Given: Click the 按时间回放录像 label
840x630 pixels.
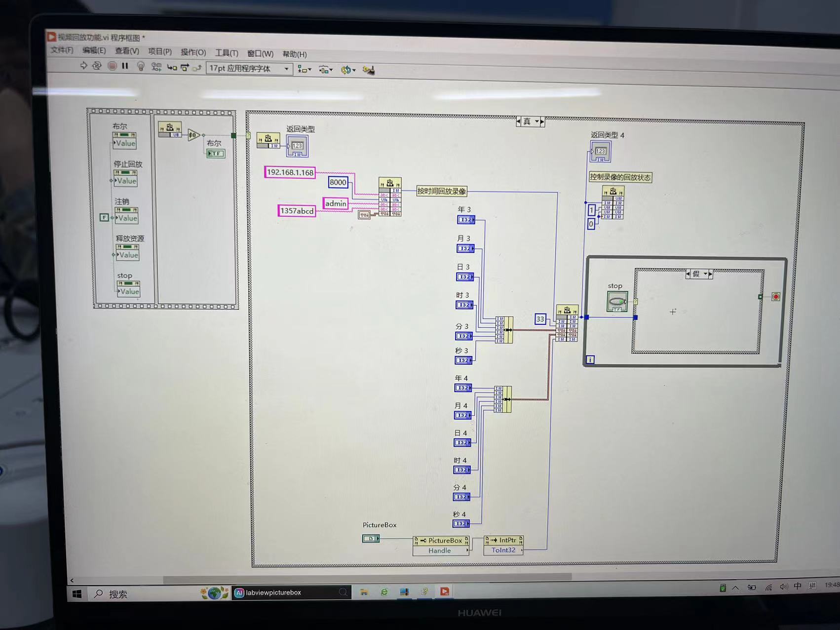Looking at the screenshot, I should click(442, 191).
